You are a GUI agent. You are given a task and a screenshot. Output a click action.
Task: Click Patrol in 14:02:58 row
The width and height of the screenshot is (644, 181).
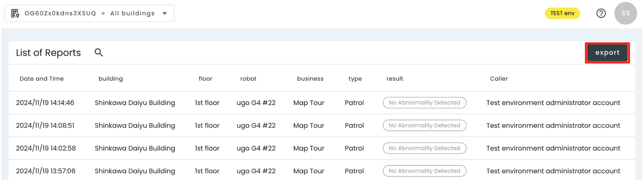coord(354,148)
